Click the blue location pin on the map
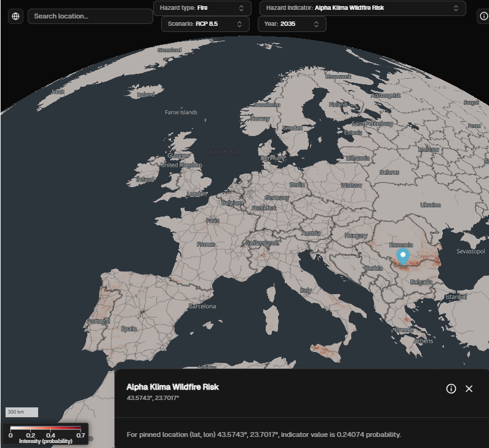489x448 pixels. (403, 257)
